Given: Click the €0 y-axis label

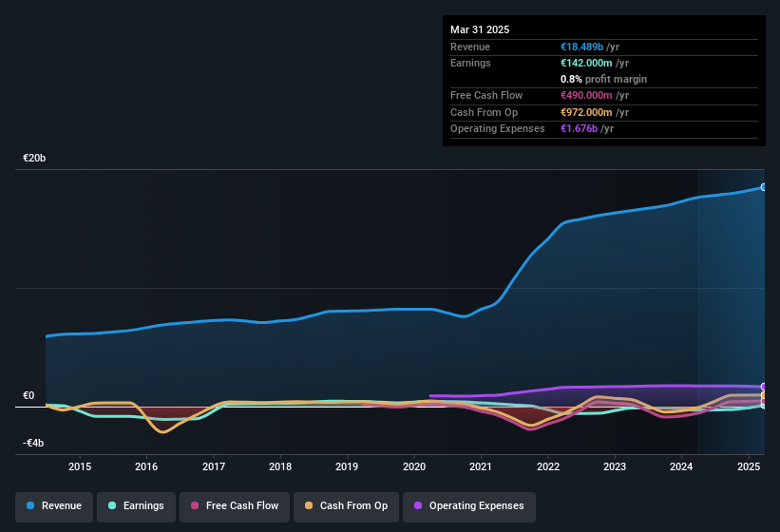Looking at the screenshot, I should [x=29, y=396].
